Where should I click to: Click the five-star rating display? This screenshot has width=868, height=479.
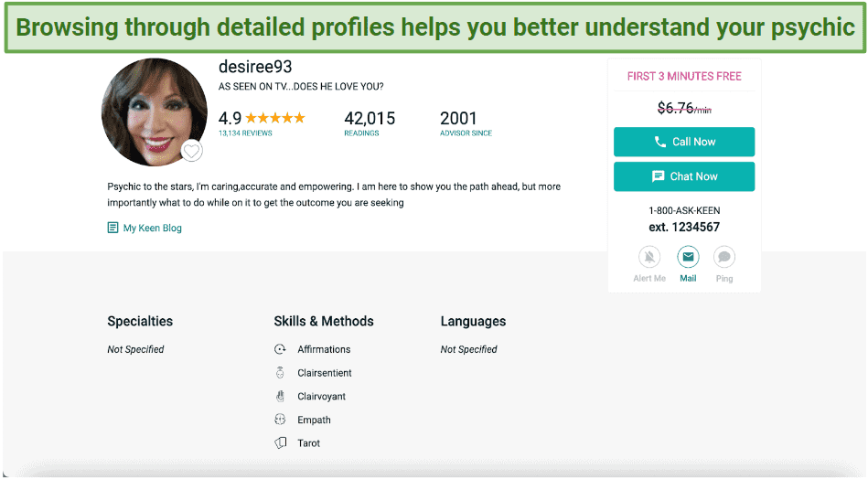[x=275, y=118]
